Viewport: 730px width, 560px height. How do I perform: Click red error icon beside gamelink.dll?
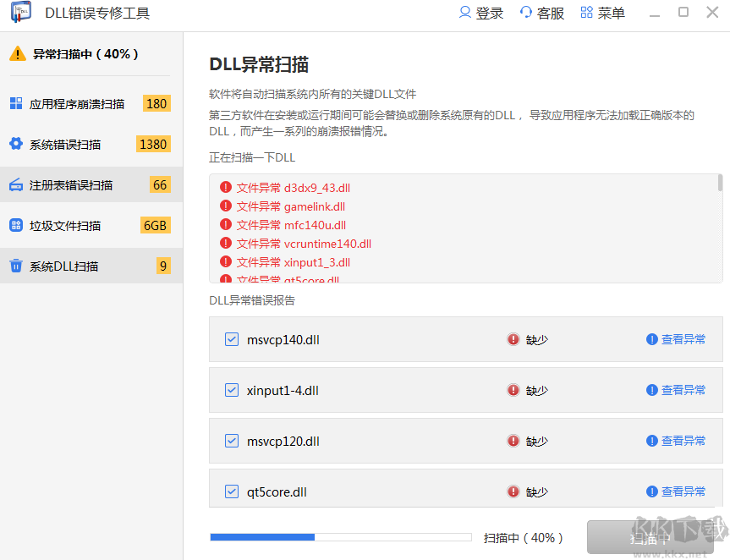click(x=226, y=206)
